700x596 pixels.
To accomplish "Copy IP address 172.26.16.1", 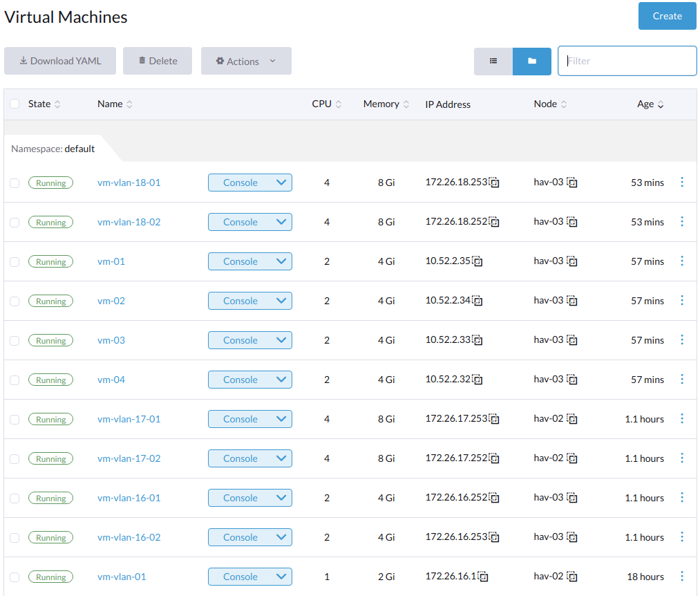I will (x=483, y=577).
